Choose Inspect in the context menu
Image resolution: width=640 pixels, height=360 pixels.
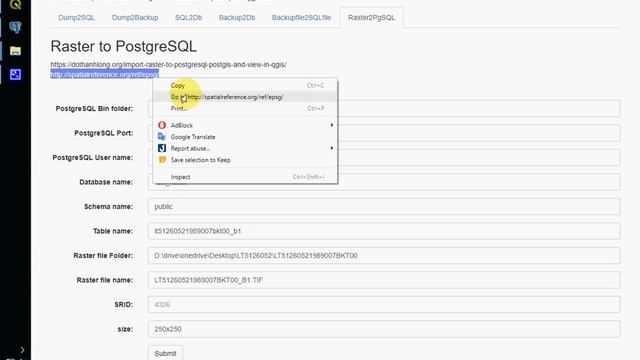(245, 177)
